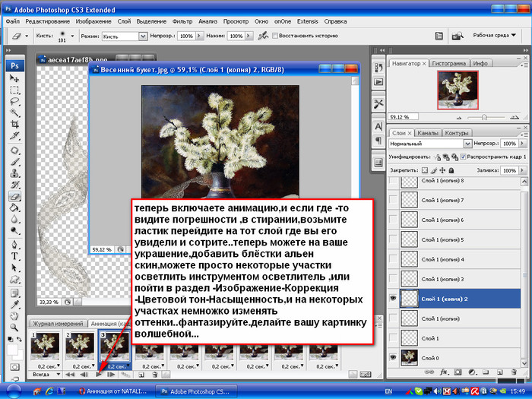Select the Dodge tool
Viewport: 532px width, 399px height.
click(x=14, y=231)
